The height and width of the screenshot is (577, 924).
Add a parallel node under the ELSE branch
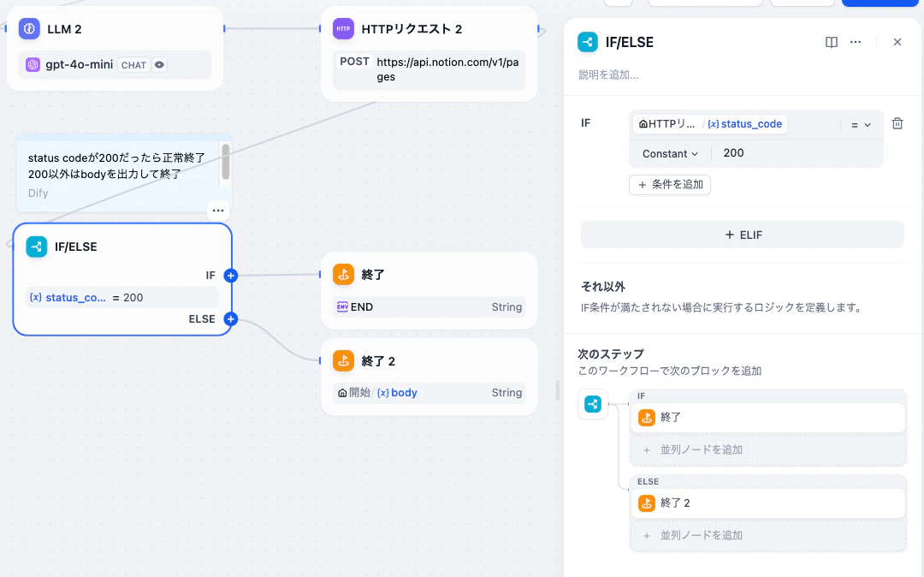tap(768, 536)
